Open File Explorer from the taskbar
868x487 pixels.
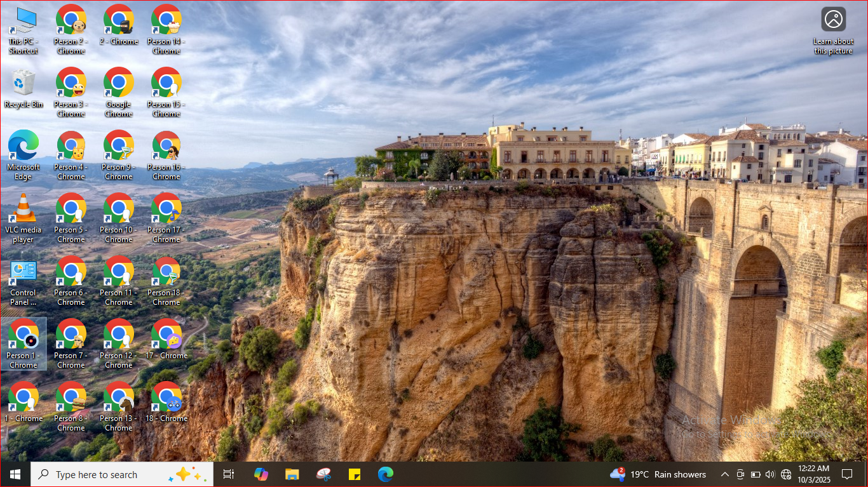click(x=292, y=474)
